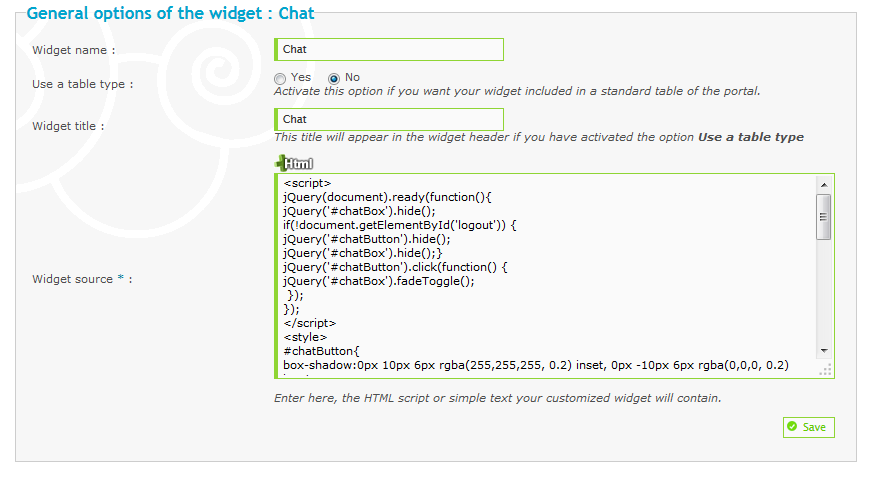Place cursor on the opening <script> line
Viewport: 872px width, 479px height.
307,183
